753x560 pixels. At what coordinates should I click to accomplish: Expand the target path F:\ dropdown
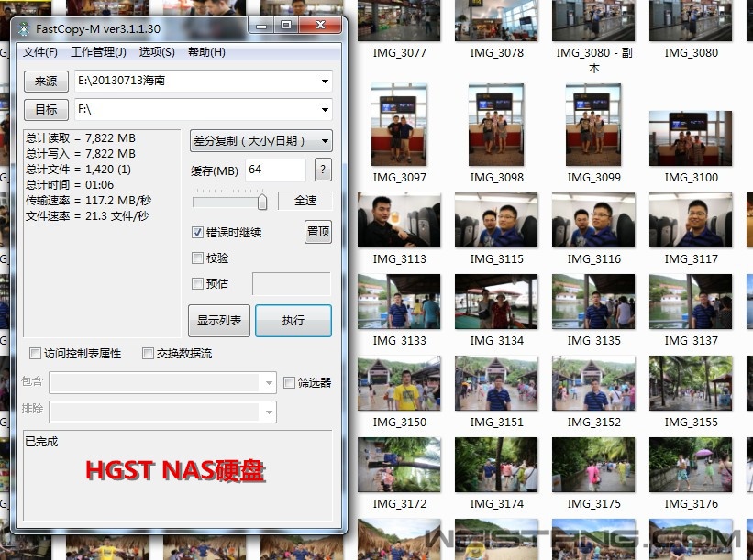coord(326,110)
